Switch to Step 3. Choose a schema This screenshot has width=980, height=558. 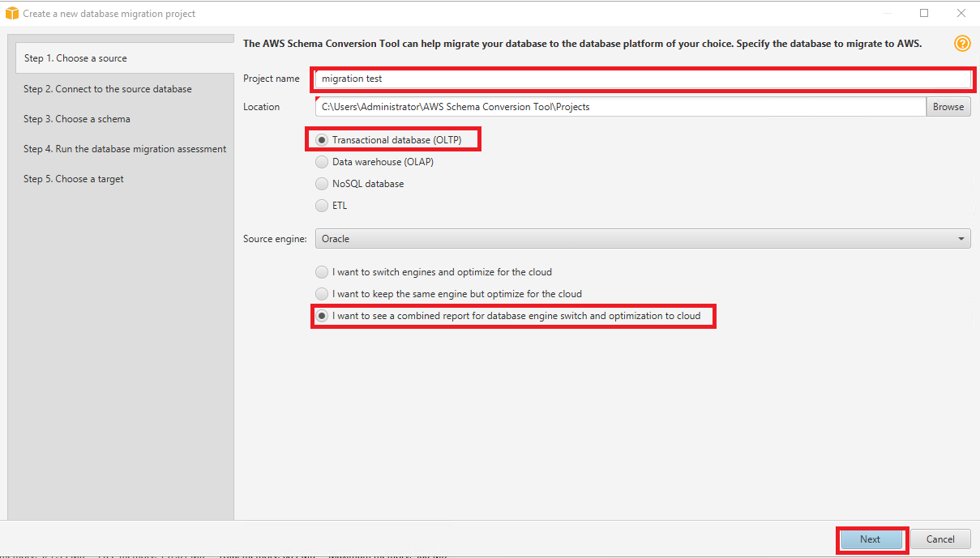click(x=77, y=119)
